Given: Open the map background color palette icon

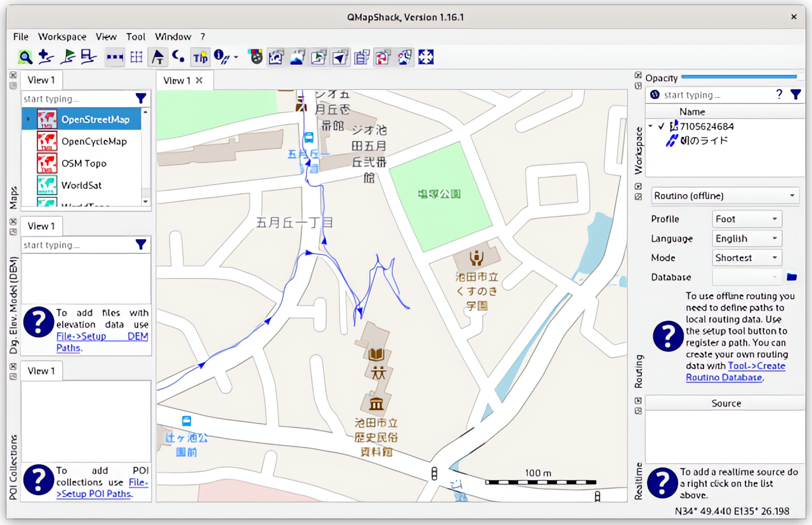Looking at the screenshot, I should tap(256, 57).
